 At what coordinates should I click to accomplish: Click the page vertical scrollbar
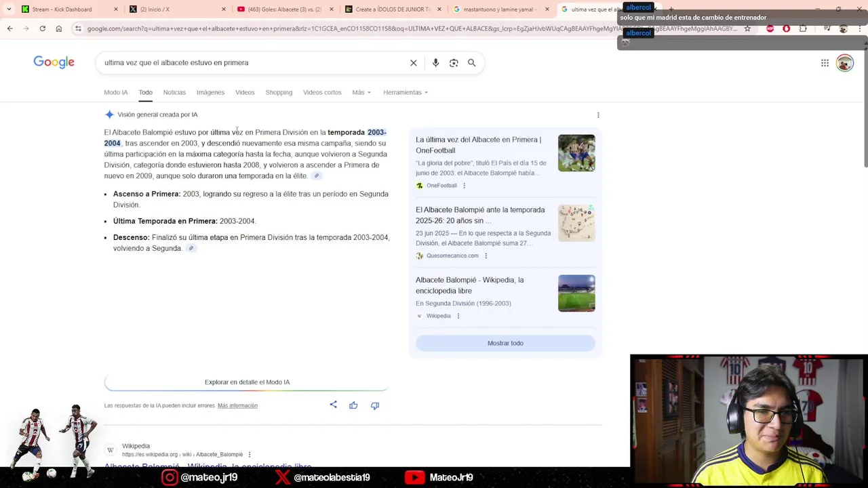(865, 108)
